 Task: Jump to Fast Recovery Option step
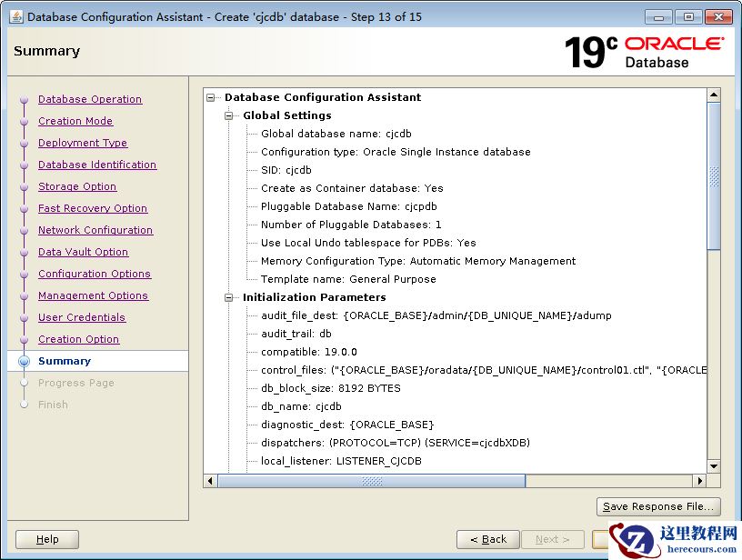(93, 208)
